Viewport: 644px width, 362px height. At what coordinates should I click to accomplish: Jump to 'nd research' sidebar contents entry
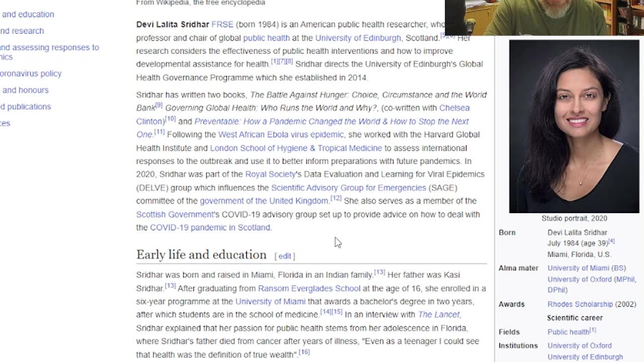pyautogui.click(x=22, y=31)
